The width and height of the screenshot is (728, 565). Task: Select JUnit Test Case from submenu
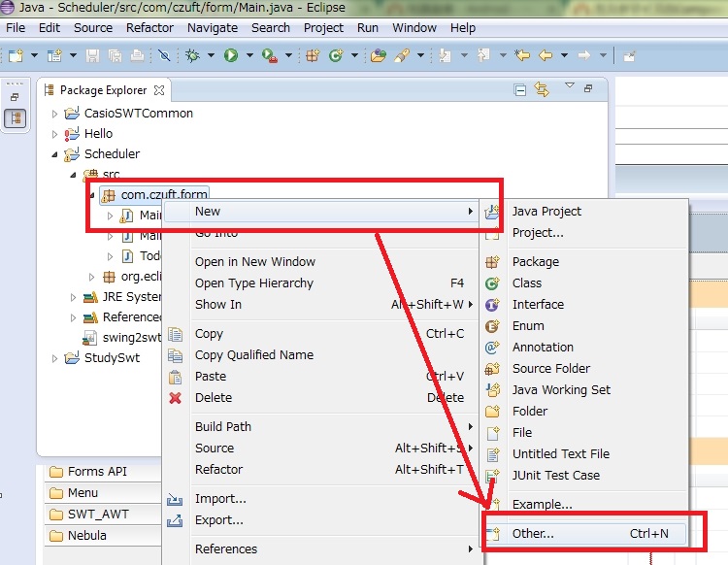click(x=556, y=476)
